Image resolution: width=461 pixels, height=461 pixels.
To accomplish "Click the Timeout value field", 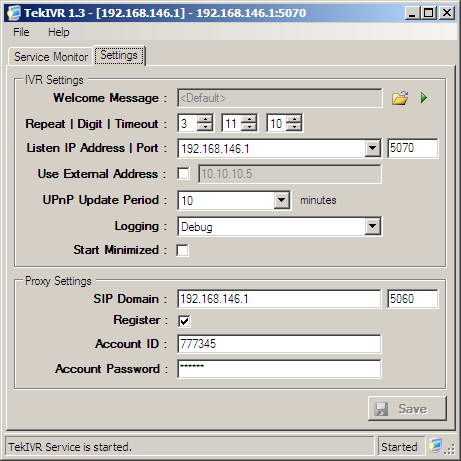I will point(277,124).
